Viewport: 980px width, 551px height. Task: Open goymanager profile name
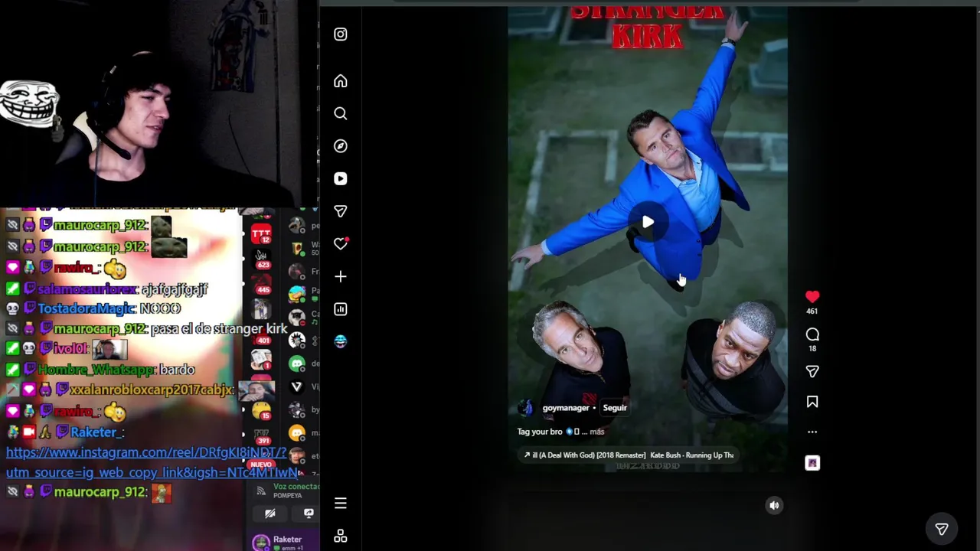(566, 408)
